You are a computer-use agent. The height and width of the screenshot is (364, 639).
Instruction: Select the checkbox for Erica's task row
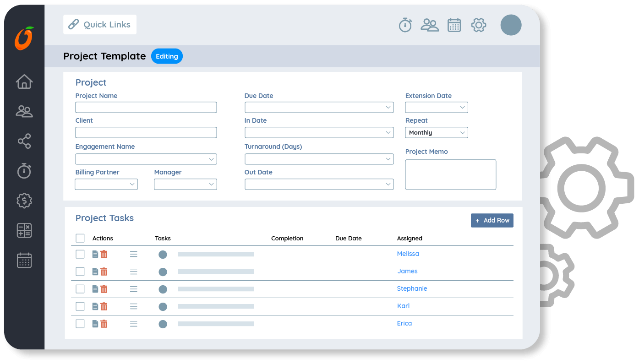(80, 324)
